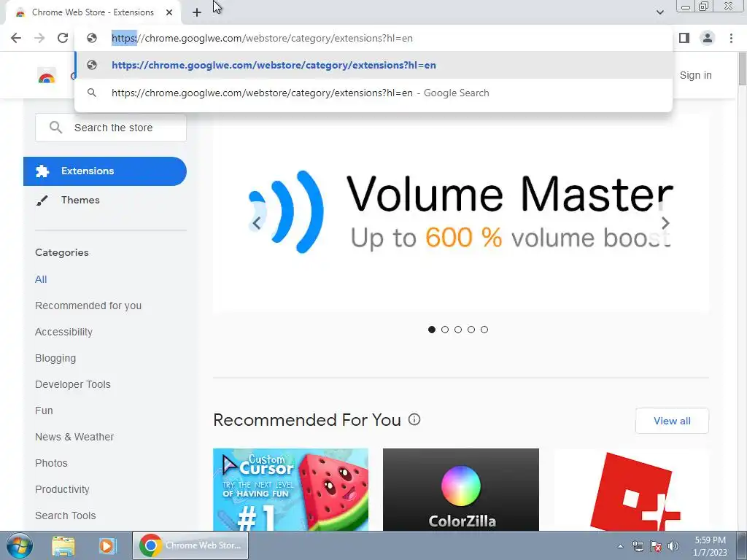Toggle Chrome side panel icon

click(684, 38)
